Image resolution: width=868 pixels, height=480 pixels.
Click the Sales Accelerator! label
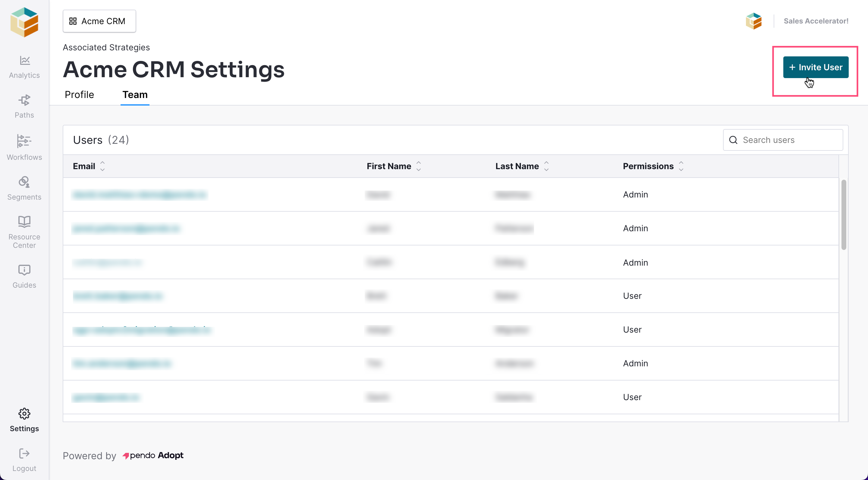[816, 21]
